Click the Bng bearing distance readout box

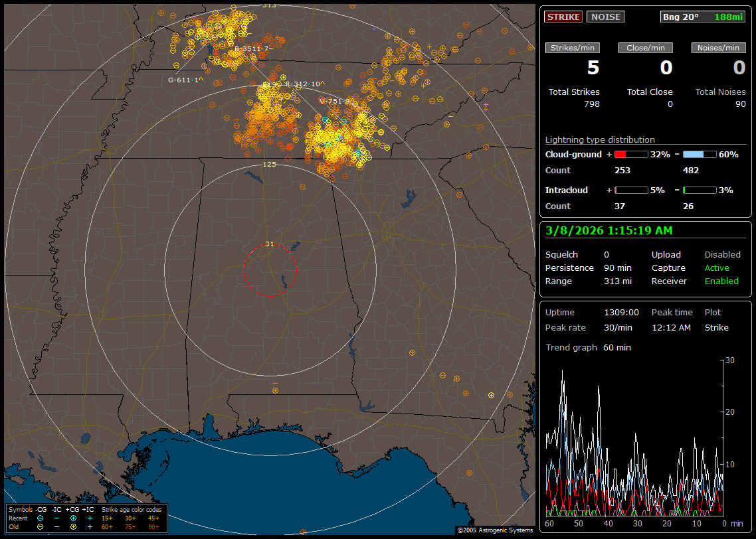tap(703, 17)
